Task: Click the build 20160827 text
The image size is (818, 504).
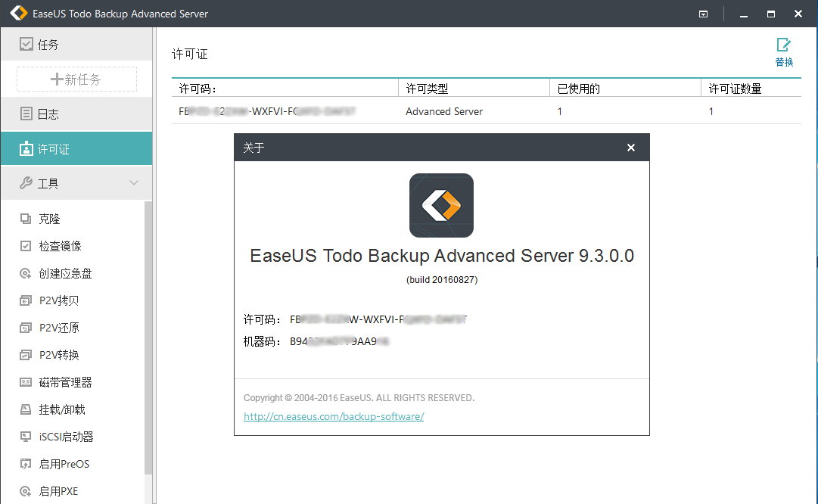Action: pos(442,280)
